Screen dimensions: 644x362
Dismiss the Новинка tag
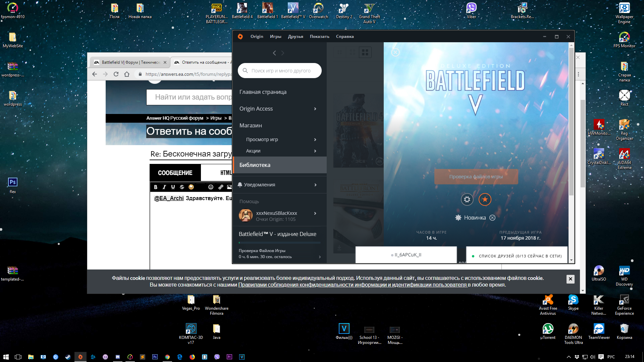tap(492, 218)
